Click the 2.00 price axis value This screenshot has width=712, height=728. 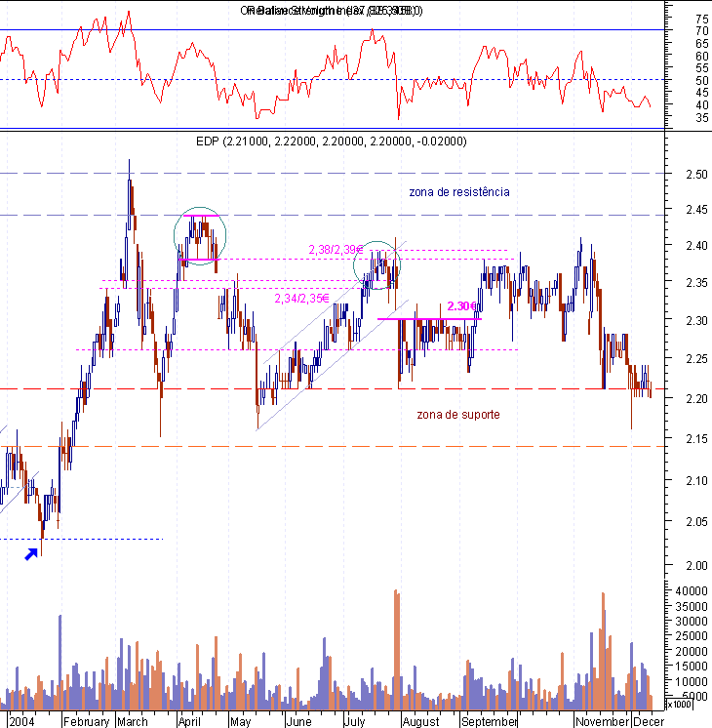(x=696, y=565)
